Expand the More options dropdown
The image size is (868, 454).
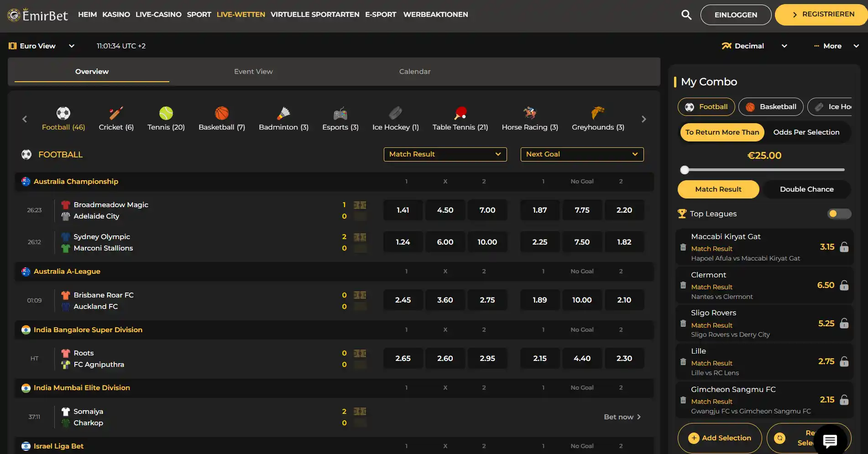[x=837, y=46]
